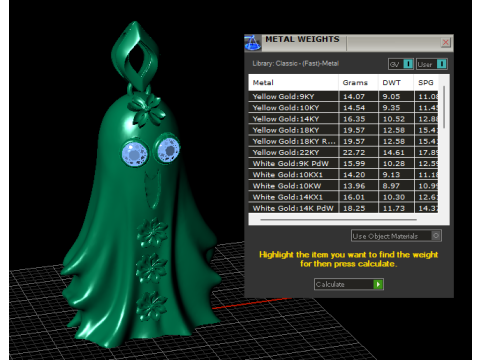The image size is (480, 360).
Task: Click the 10.28 DWT cell
Action: tap(396, 164)
